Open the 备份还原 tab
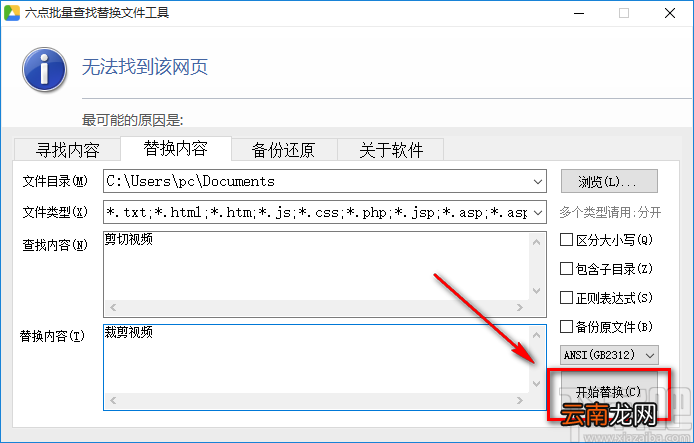Screen dimensions: 694x443 pyautogui.click(x=283, y=150)
